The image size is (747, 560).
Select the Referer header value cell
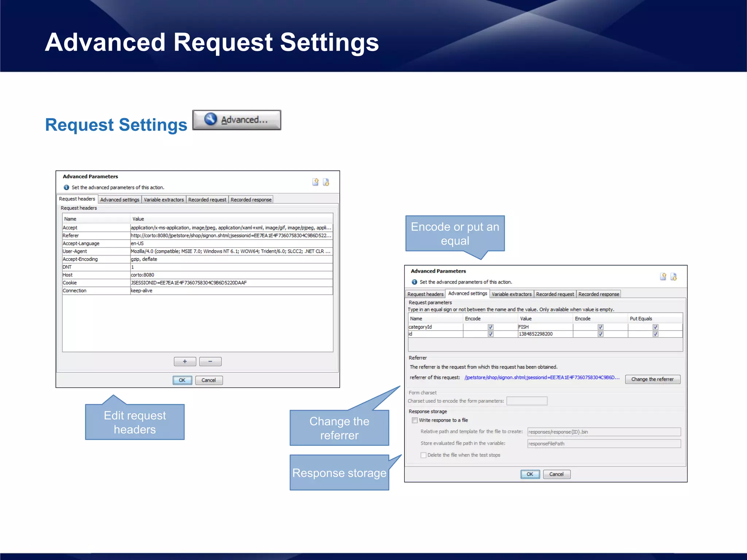(x=231, y=236)
